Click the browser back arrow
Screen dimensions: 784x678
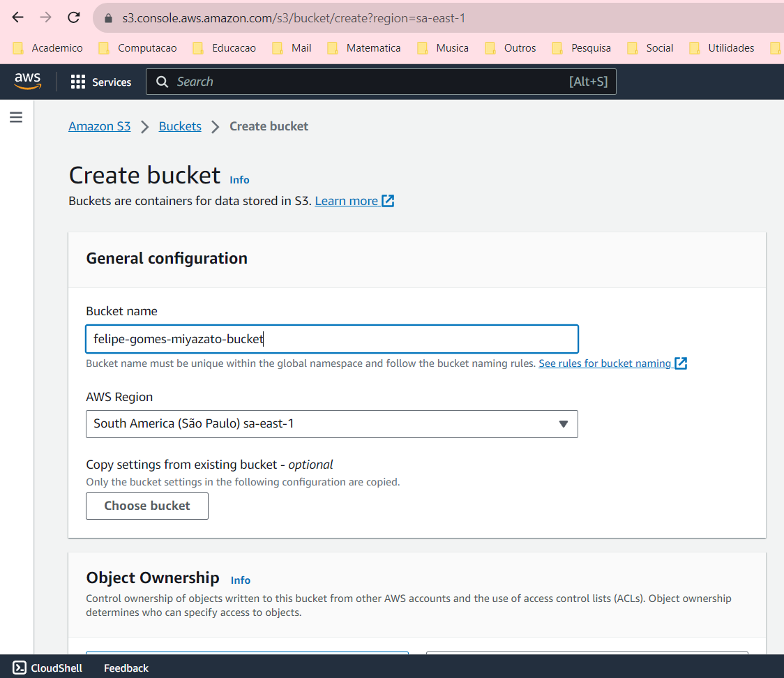pyautogui.click(x=18, y=18)
